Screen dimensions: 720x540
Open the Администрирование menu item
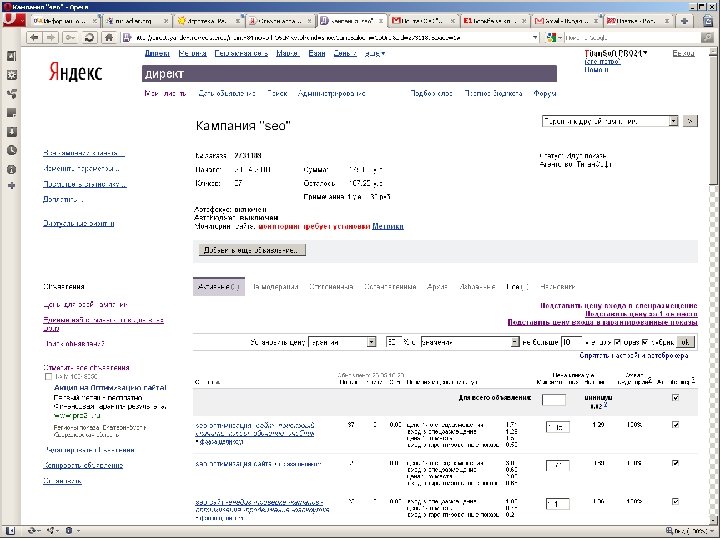pos(332,93)
